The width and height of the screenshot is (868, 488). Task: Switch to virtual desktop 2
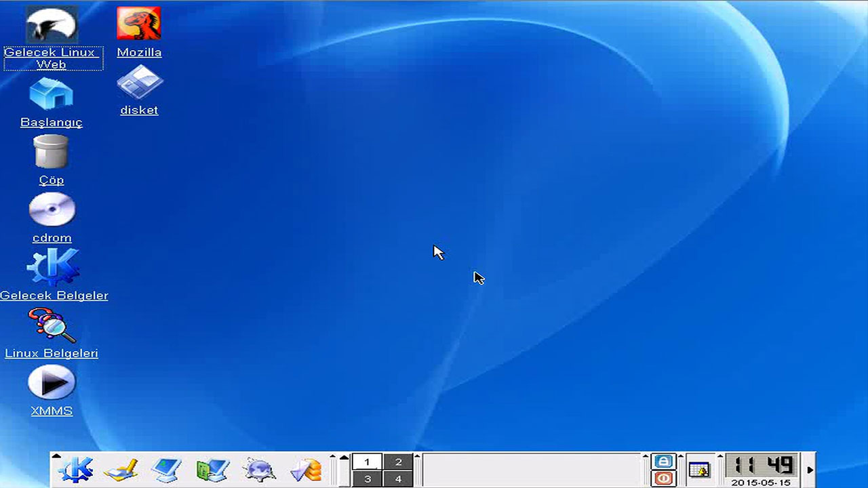point(398,462)
